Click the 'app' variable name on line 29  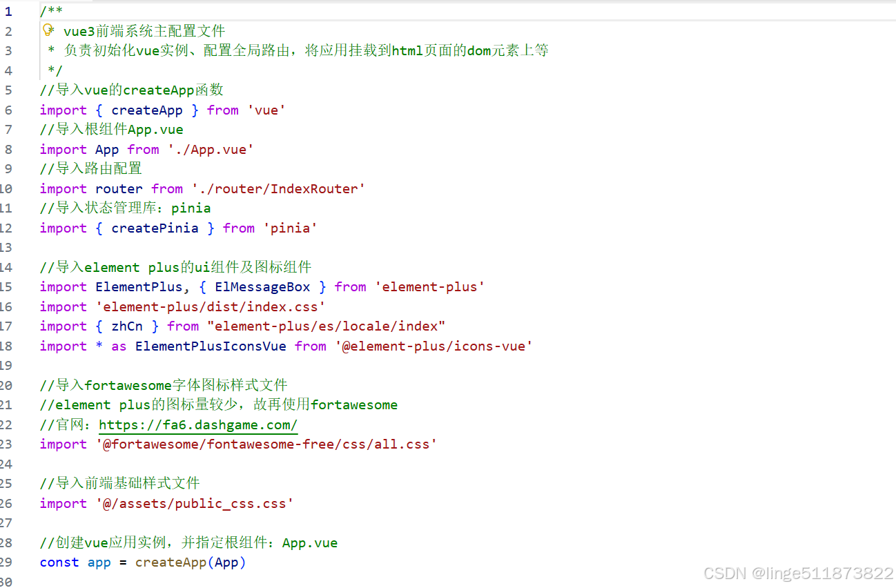click(x=99, y=562)
